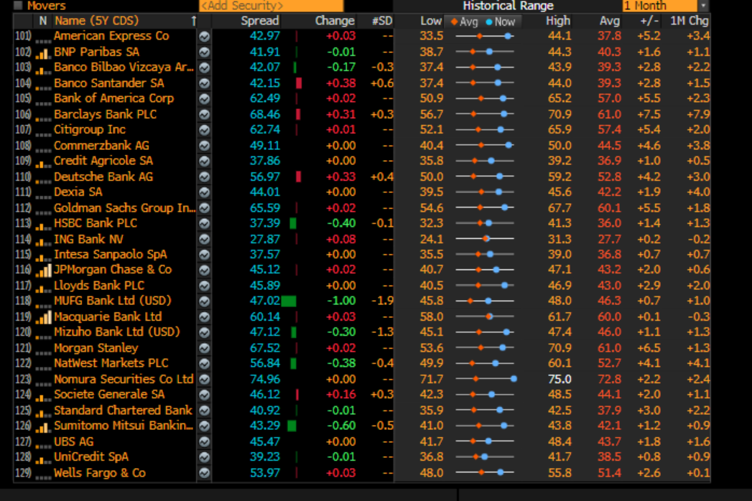Click range bar for American Express Co
Screen dimensions: 752x501
tap(484, 36)
